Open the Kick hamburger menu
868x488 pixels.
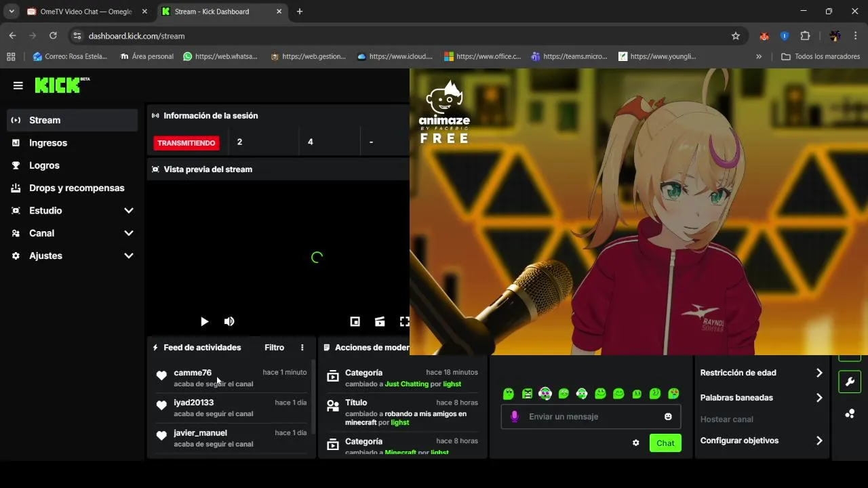click(18, 85)
